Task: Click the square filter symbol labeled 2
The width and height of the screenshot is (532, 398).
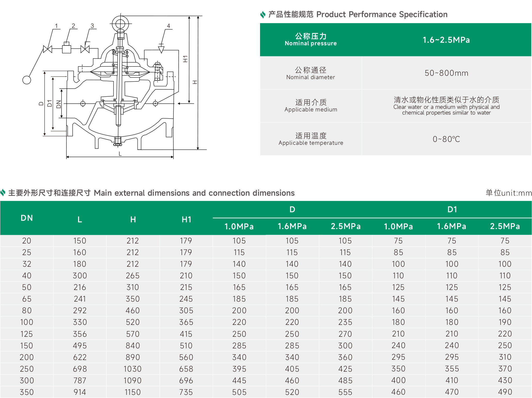Action: tap(66, 49)
